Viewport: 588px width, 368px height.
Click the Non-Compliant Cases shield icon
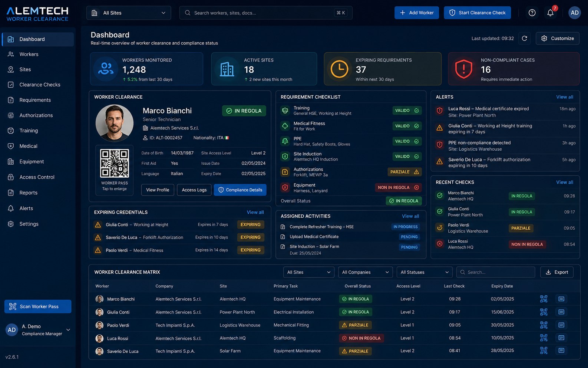(x=463, y=69)
